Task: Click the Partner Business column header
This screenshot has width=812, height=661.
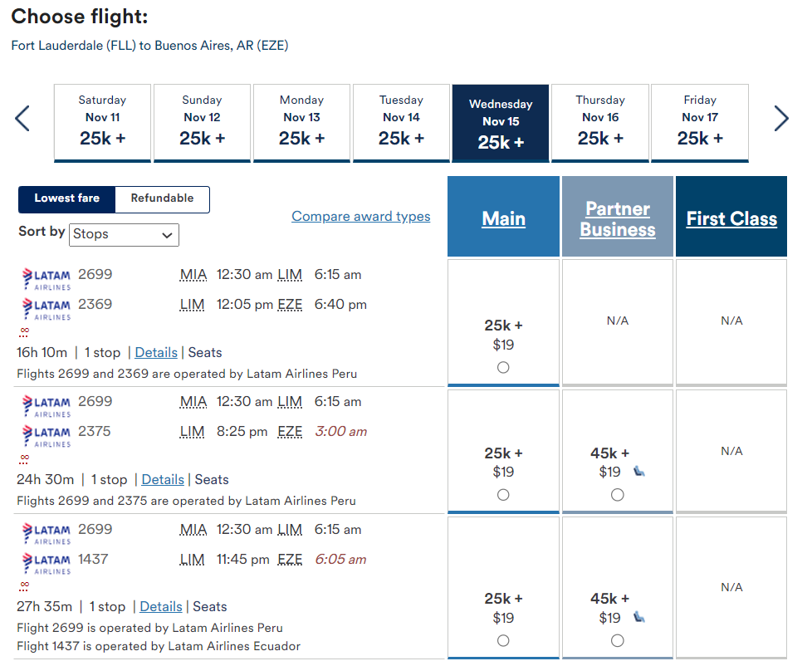Action: point(618,219)
